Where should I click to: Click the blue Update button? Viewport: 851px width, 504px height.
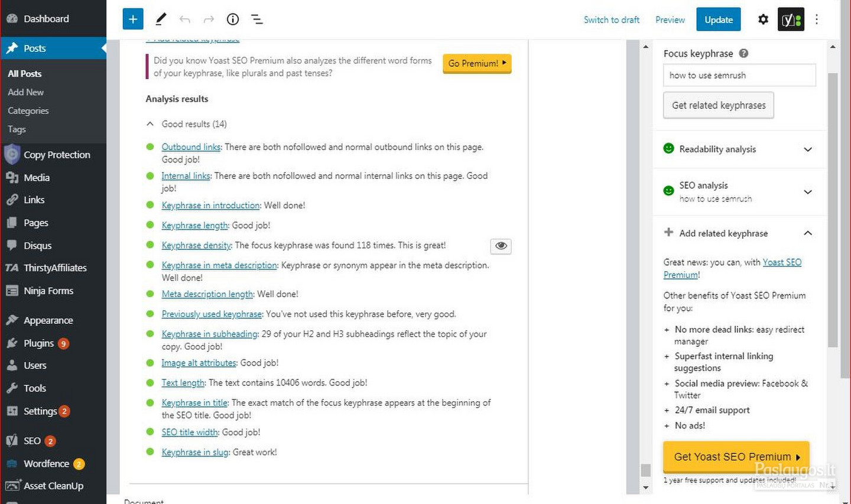click(719, 19)
